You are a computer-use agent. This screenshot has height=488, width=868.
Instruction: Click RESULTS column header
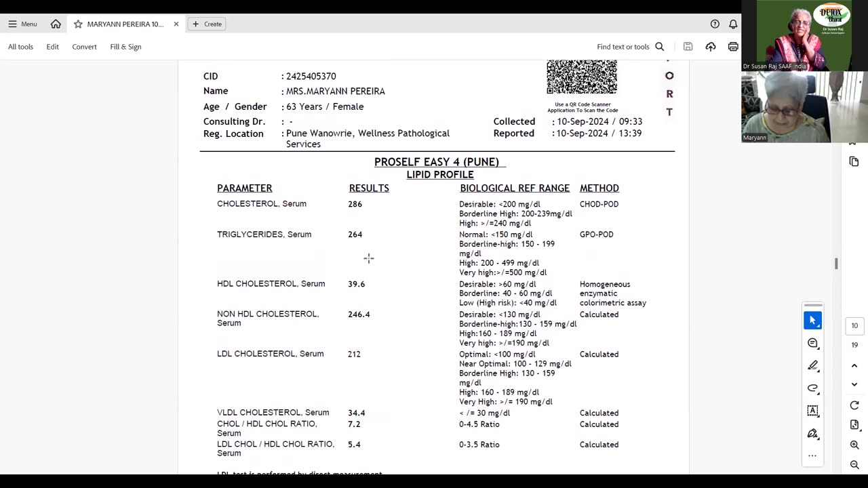coord(369,188)
